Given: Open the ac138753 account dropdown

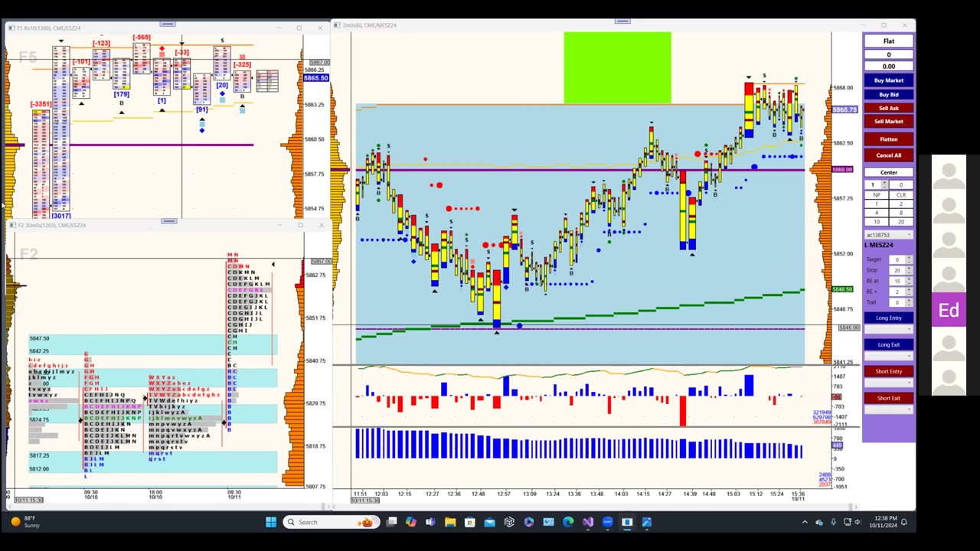Looking at the screenshot, I should click(x=888, y=235).
